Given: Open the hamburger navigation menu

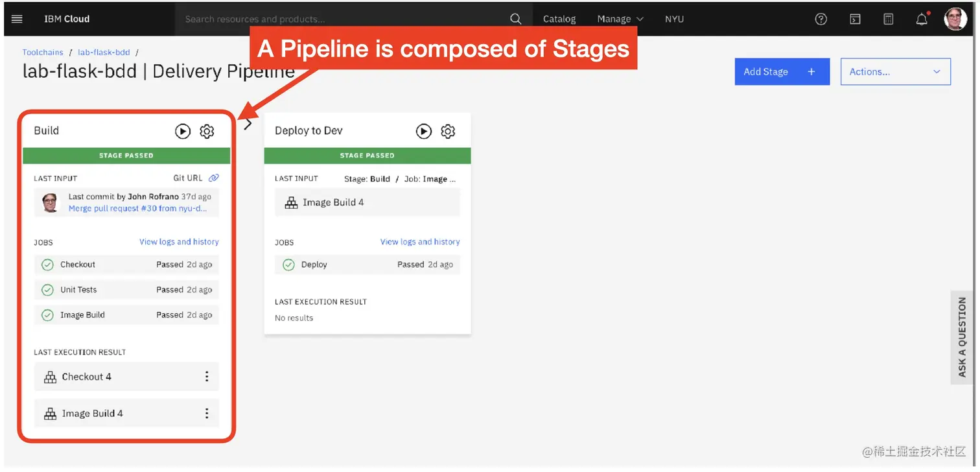Looking at the screenshot, I should coord(17,19).
